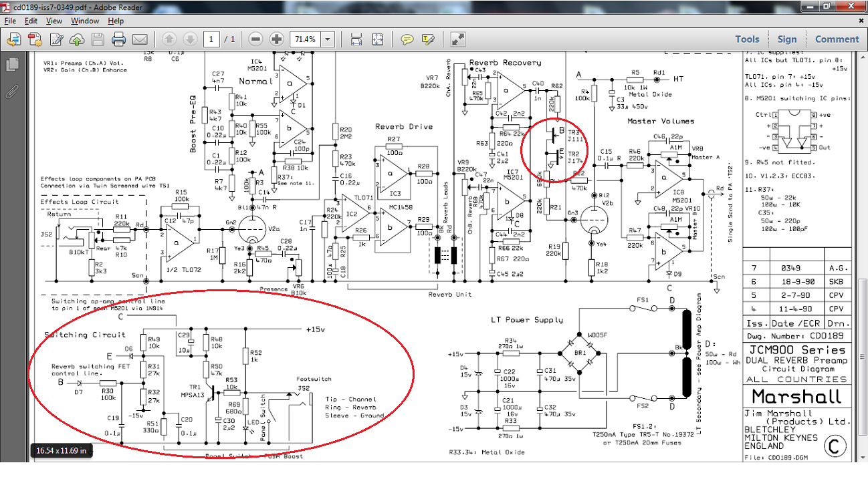Click the 'Reverb Unit' label
This screenshot has height=487, width=868.
click(449, 294)
